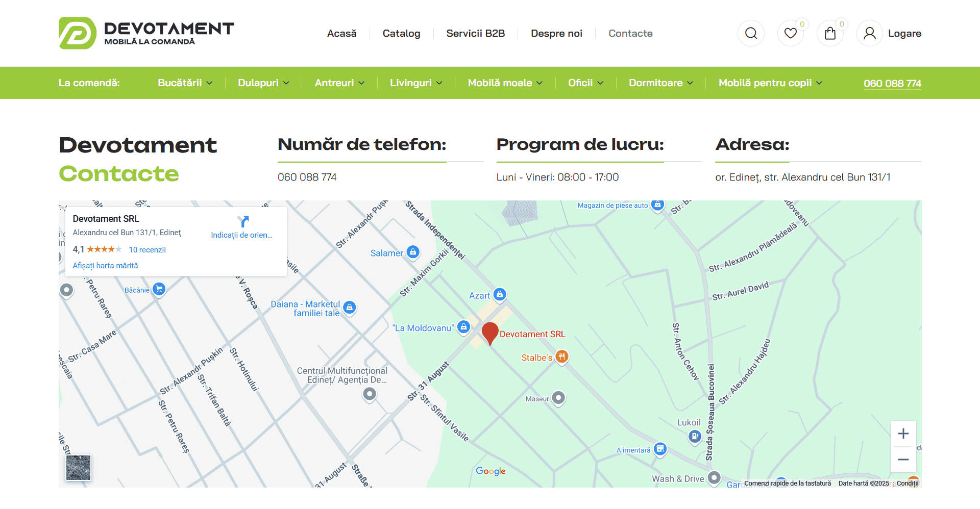Open the search magnifier icon
This screenshot has height=509, width=980.
pyautogui.click(x=751, y=33)
